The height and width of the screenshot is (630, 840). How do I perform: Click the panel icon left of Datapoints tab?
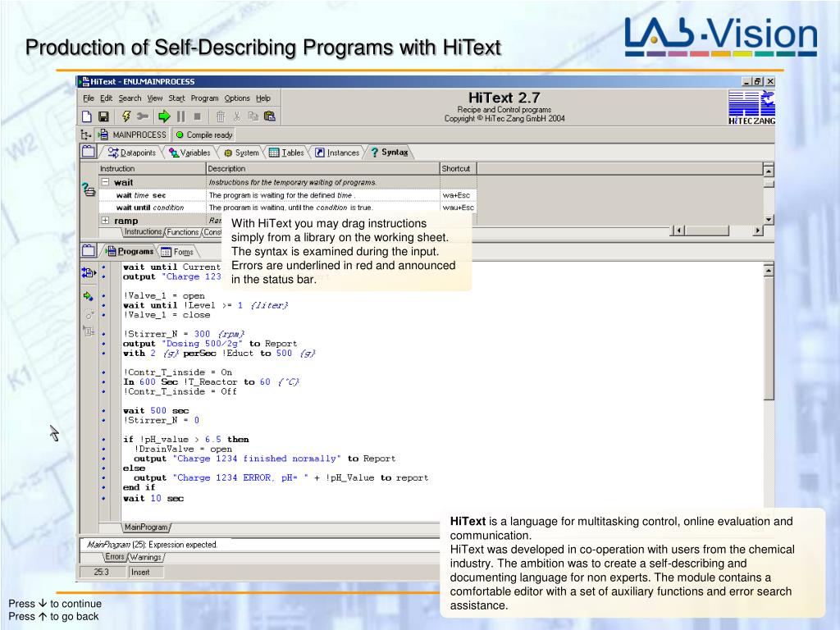[89, 152]
